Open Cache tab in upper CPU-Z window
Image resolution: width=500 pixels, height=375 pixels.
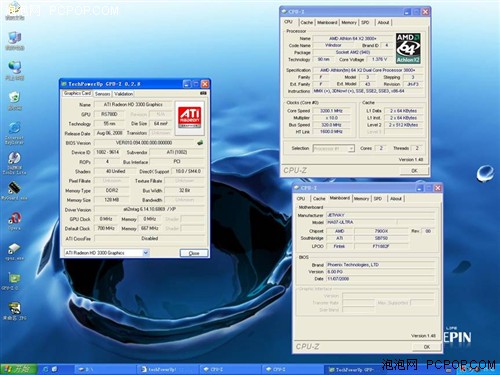306,22
